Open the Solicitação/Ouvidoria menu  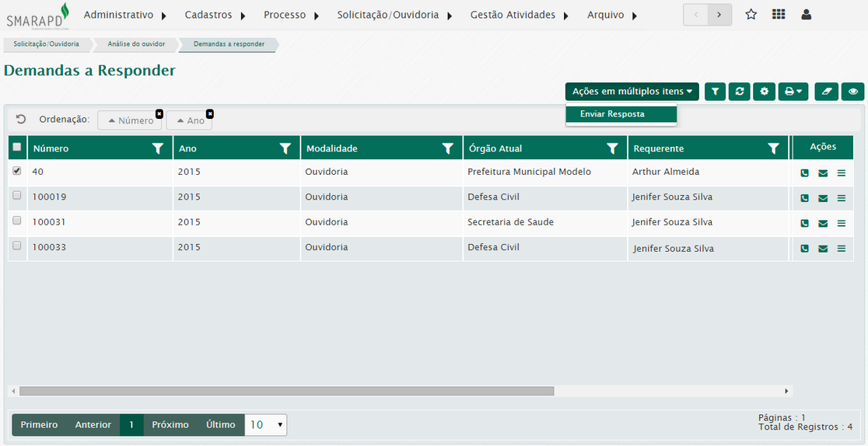(394, 15)
